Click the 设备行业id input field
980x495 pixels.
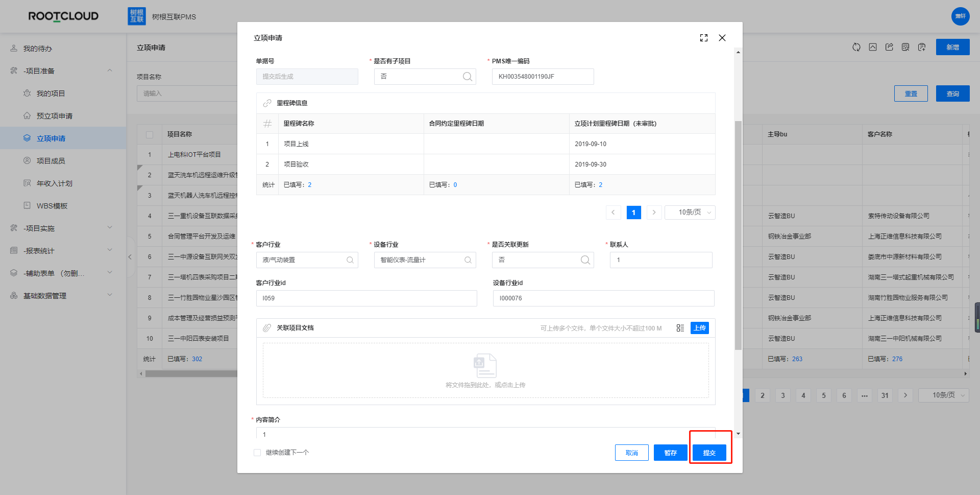point(604,298)
